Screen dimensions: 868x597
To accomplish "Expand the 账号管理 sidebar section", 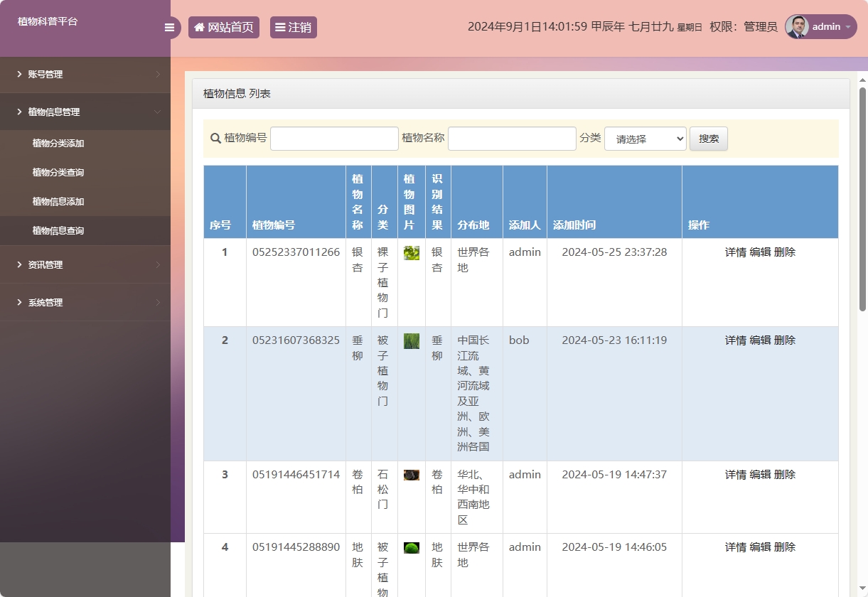I will point(85,75).
